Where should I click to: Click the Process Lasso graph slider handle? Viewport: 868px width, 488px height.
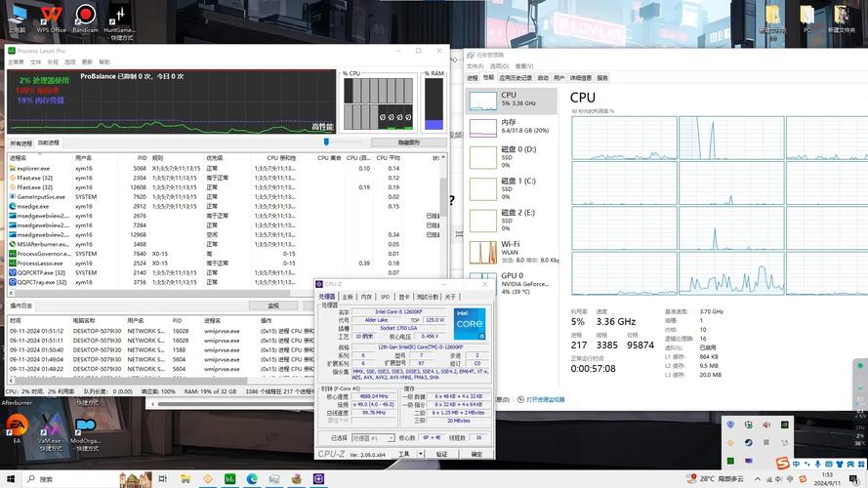coord(325,142)
